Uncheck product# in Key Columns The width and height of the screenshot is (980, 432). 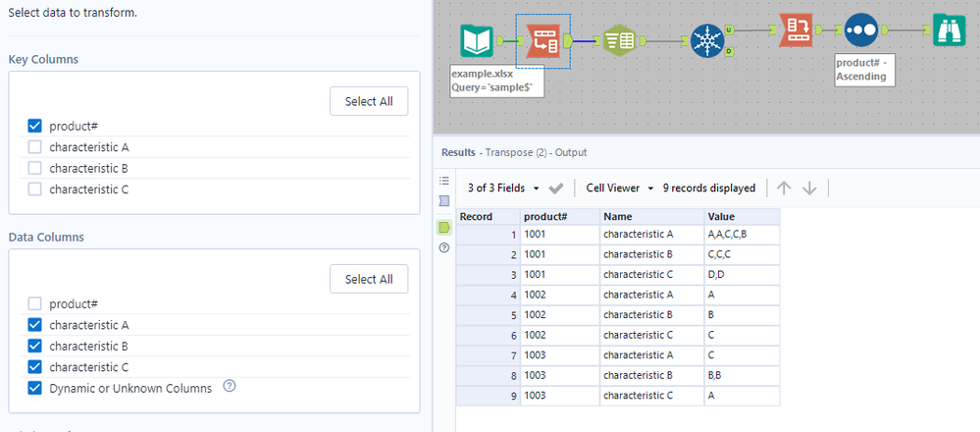pyautogui.click(x=35, y=127)
